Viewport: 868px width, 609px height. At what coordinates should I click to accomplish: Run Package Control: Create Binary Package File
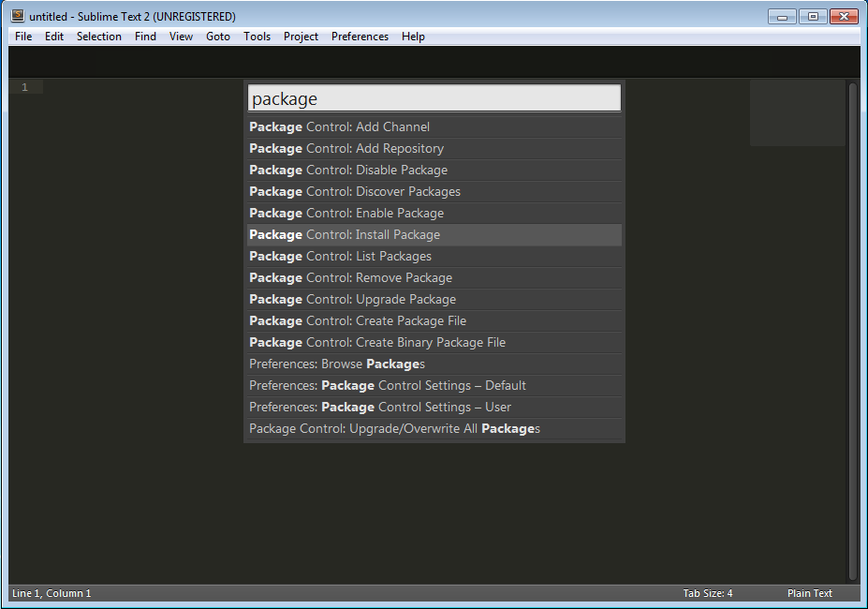[434, 343]
